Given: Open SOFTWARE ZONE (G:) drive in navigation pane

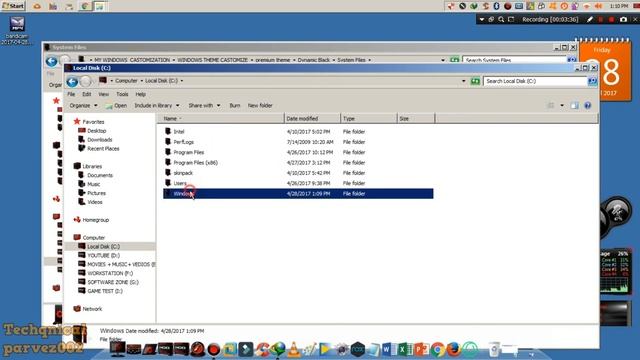Looking at the screenshot, I should (113, 282).
